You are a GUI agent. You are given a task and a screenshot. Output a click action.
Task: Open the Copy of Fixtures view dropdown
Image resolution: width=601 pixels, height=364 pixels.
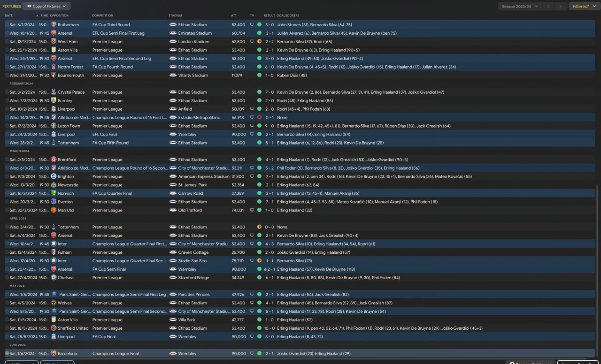click(x=47, y=6)
